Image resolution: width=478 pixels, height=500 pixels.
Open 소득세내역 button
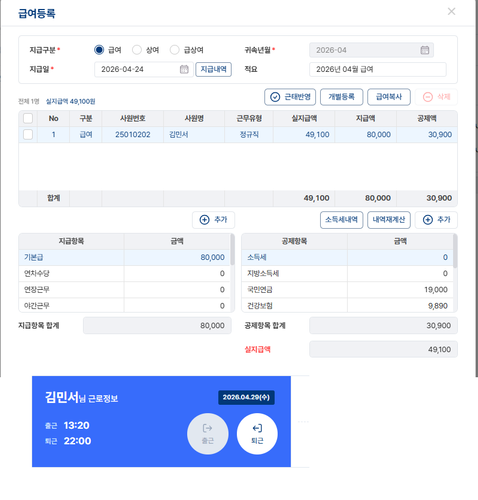point(341,220)
